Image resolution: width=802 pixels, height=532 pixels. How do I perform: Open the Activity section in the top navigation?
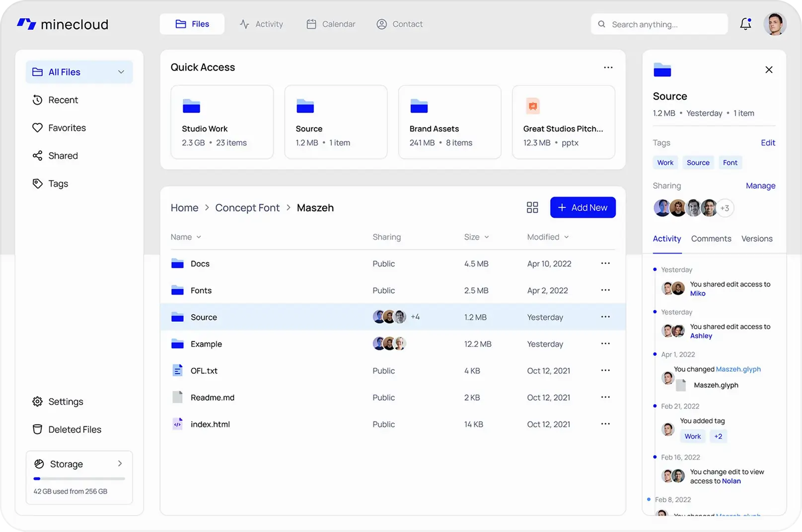pos(262,24)
